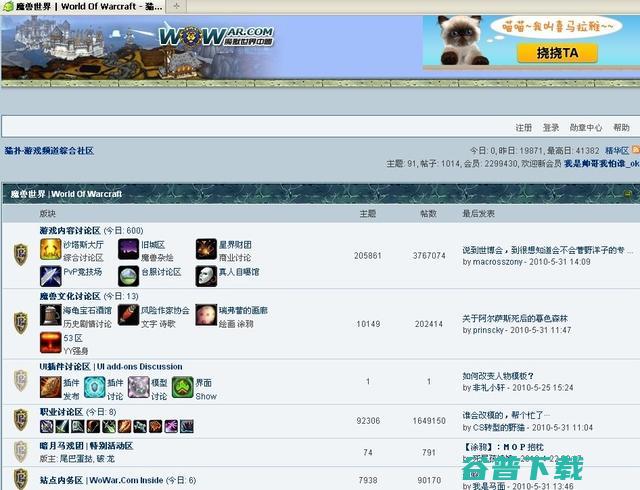Open the 插件讨论 icon
640x490 pixels.
tap(95, 387)
